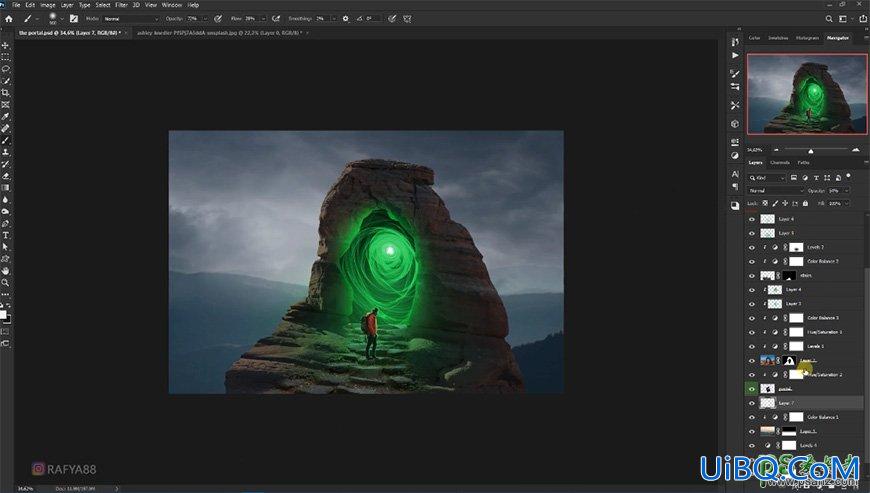Click navigator zoom out small mountains button
Viewport: 870px width, 493px height.
[776, 150]
